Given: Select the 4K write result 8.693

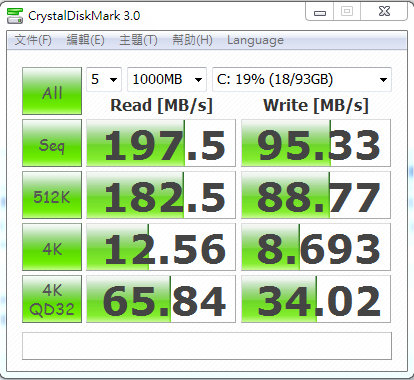Looking at the screenshot, I should 316,247.
